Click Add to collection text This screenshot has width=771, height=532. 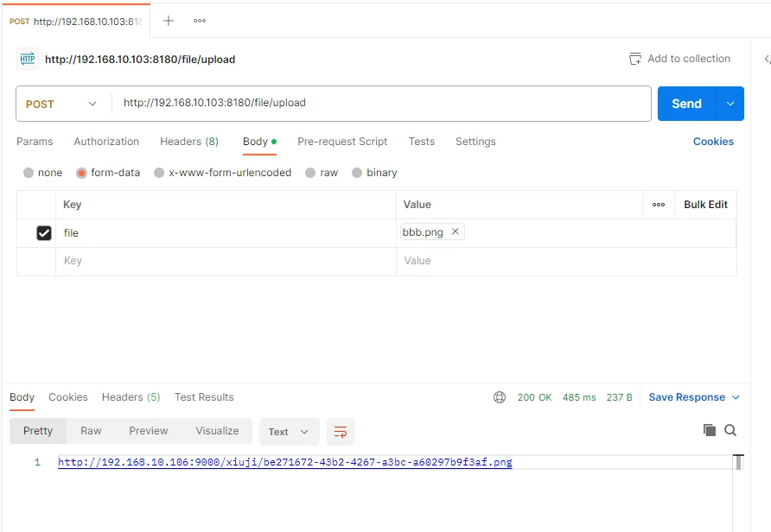pyautogui.click(x=689, y=59)
